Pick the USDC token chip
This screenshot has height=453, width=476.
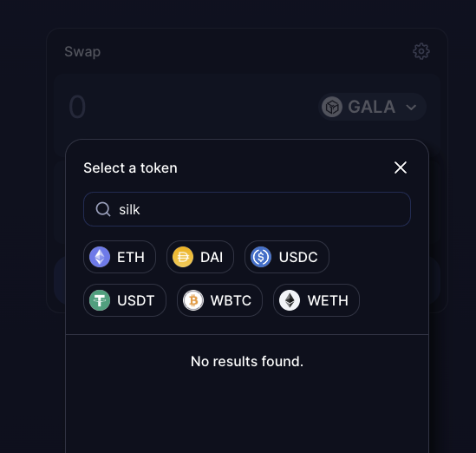[x=287, y=257]
